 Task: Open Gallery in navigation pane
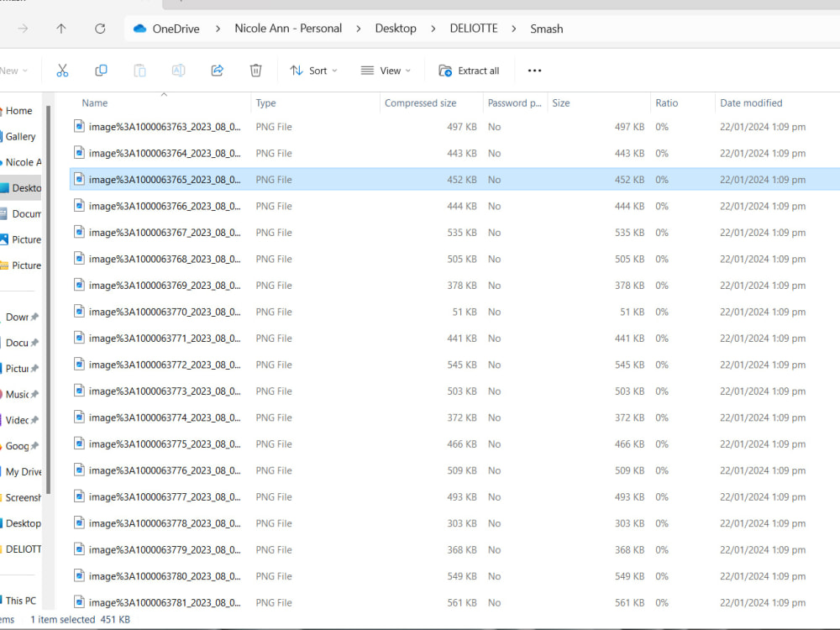(20, 137)
